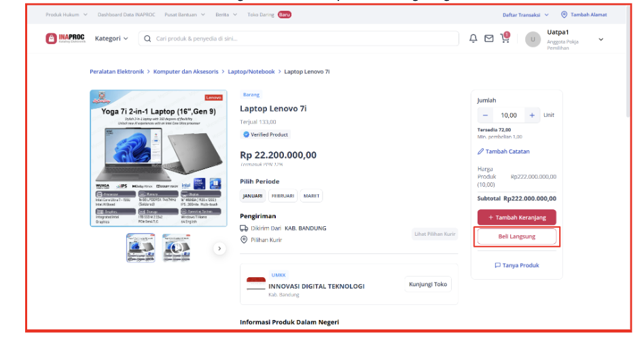644x337 pixels.
Task: Click Tambah Catatan link
Action: click(x=507, y=152)
